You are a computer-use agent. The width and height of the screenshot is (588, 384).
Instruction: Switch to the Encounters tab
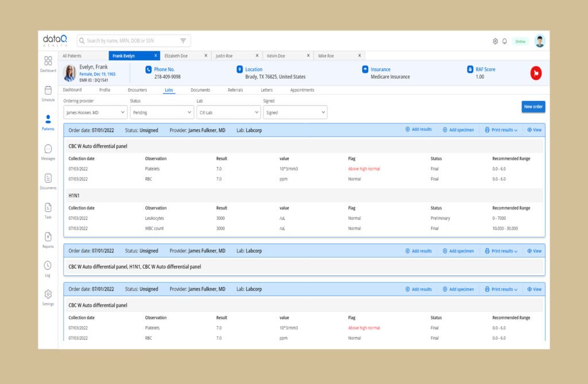(x=137, y=90)
